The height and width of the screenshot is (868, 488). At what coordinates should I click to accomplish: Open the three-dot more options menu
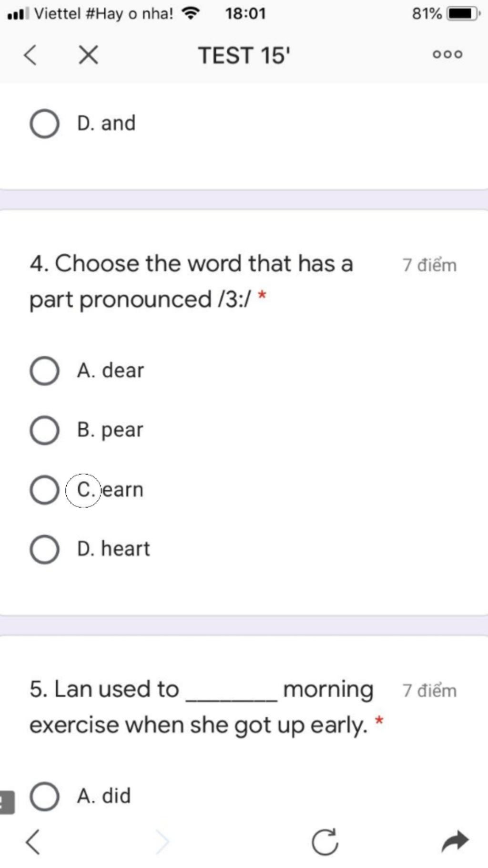pos(447,54)
